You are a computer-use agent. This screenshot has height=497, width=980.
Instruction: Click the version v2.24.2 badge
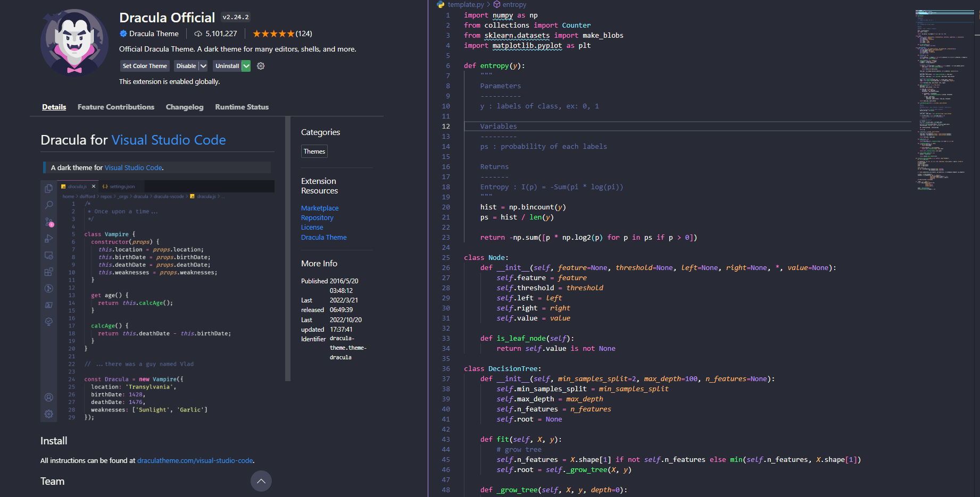236,17
